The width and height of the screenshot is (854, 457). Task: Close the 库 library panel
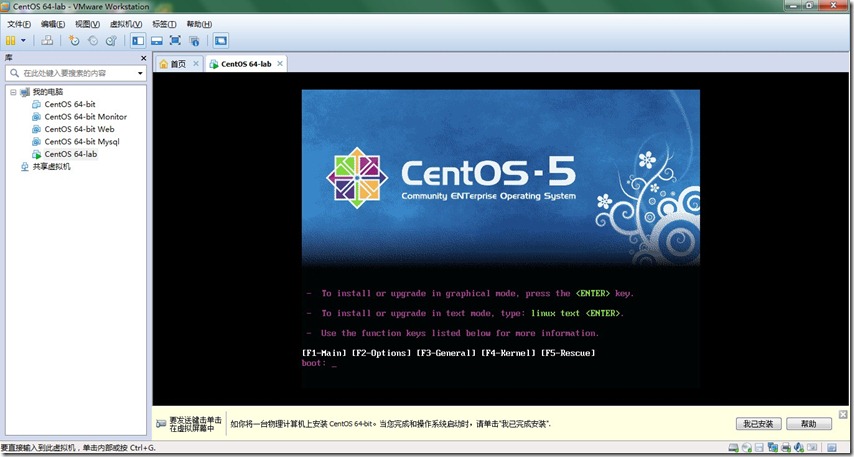(x=144, y=58)
